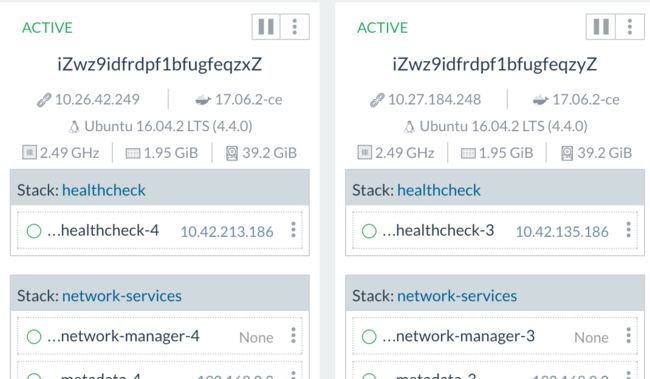Click the healthcheck-3 container status circle
The image size is (650, 379).
pos(369,231)
